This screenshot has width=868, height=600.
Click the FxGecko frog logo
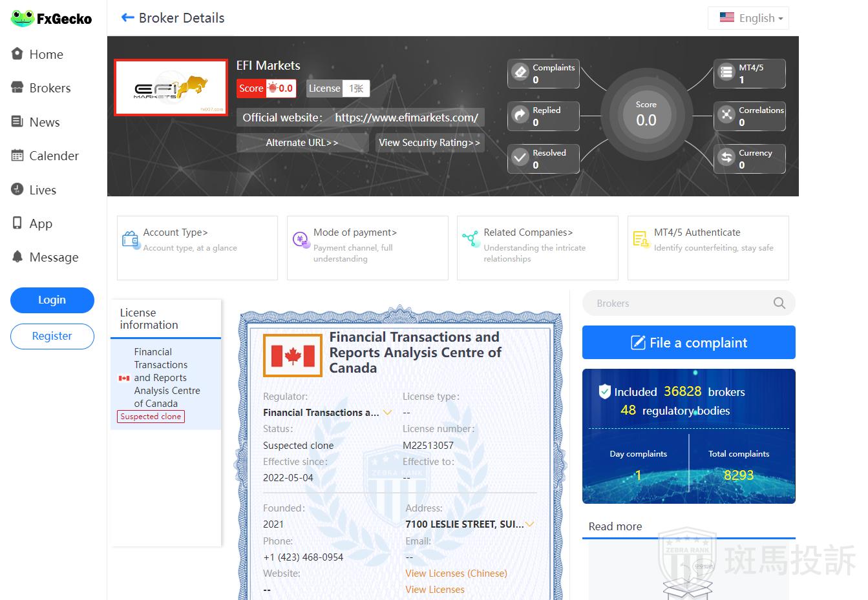coord(22,18)
